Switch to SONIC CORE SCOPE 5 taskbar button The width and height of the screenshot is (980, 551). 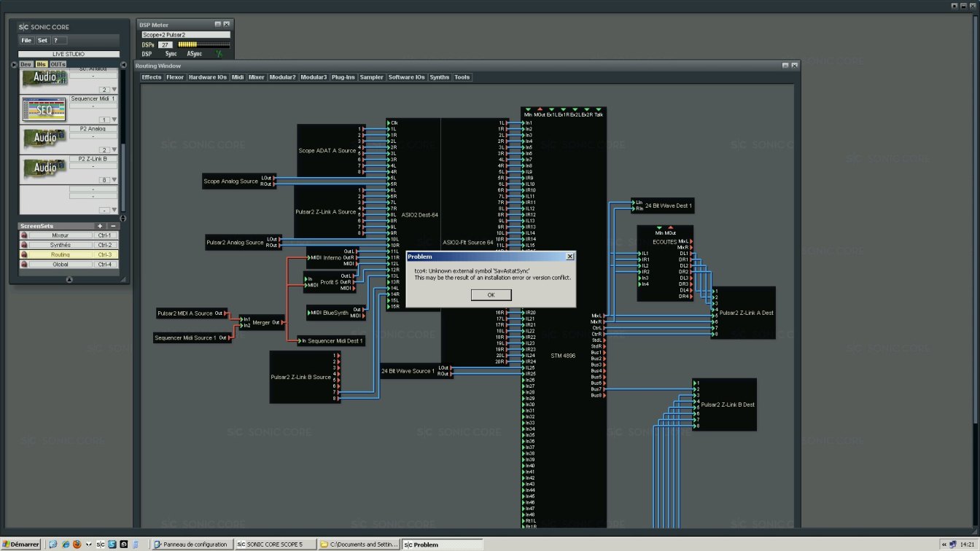click(x=276, y=544)
